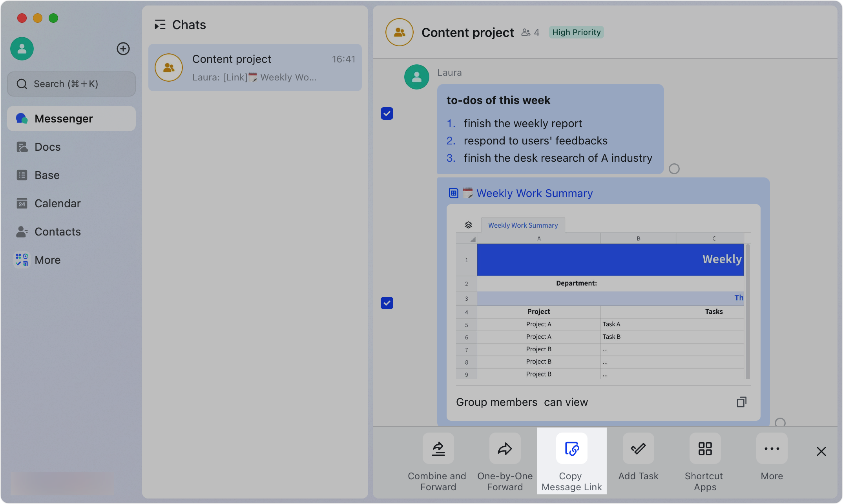Expand the More options in bottom toolbar

pos(772,449)
